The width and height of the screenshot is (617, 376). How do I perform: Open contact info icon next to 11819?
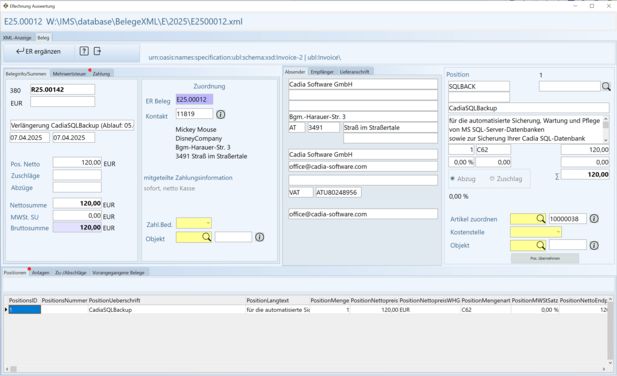point(221,114)
